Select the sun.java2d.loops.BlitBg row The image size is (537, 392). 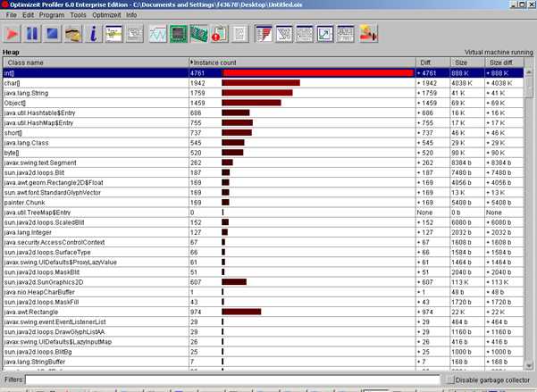264,351
